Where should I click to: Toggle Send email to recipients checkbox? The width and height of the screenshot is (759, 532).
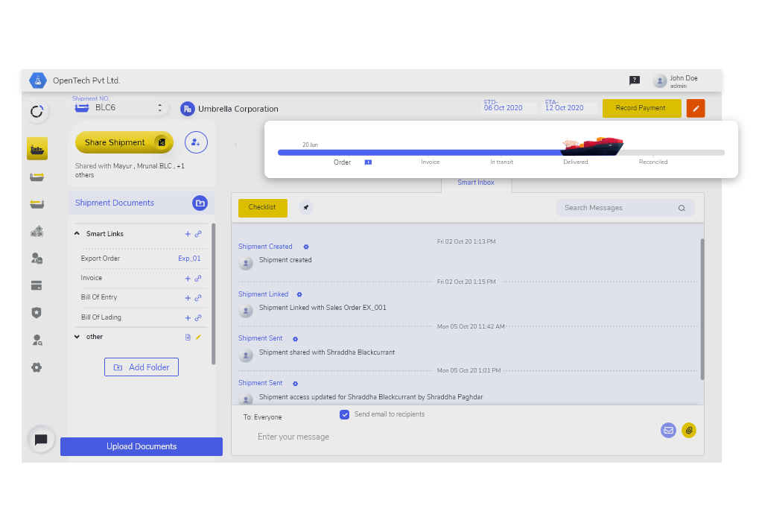click(x=344, y=414)
